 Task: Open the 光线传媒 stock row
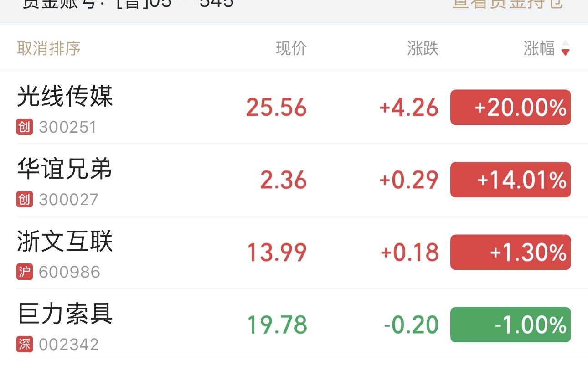click(294, 107)
